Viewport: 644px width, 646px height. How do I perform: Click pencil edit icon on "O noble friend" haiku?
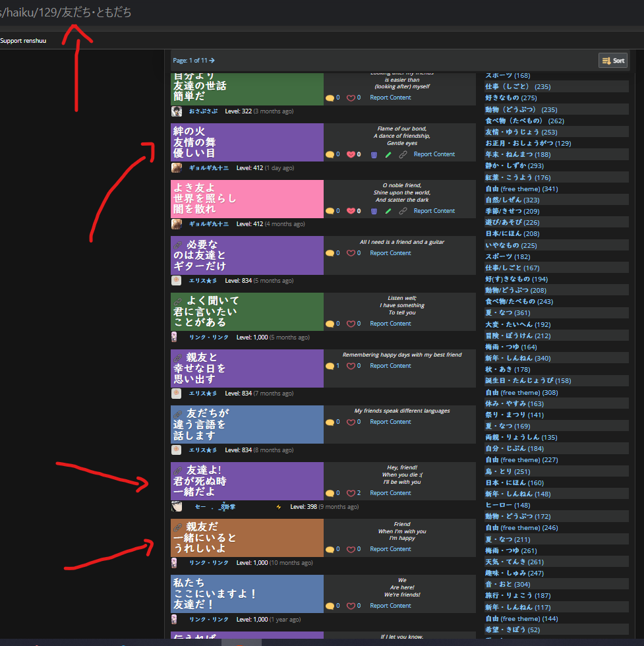(x=388, y=211)
